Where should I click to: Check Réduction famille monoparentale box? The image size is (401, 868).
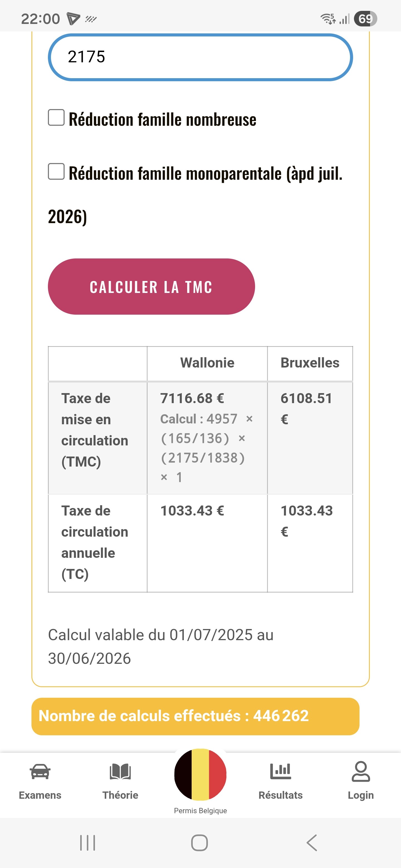[56, 171]
